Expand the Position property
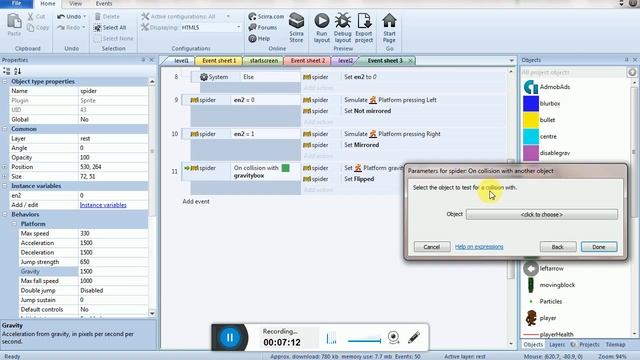The height and width of the screenshot is (360, 640). click(x=5, y=167)
